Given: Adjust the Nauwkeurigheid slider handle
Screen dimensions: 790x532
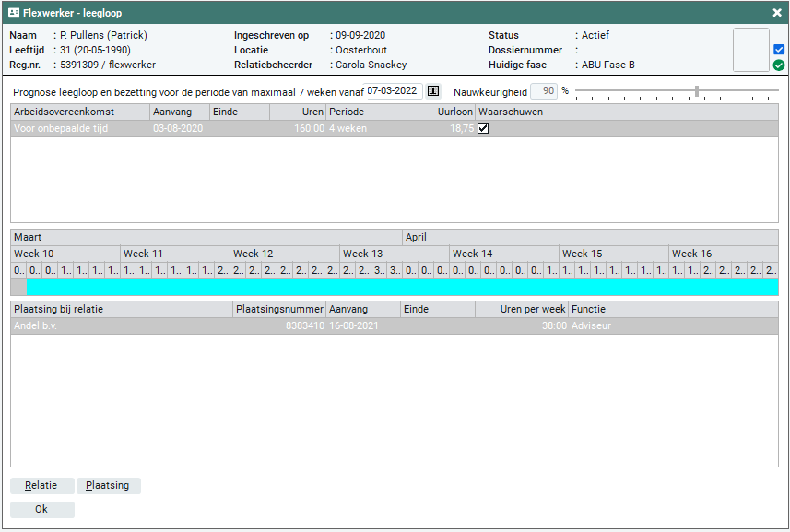Looking at the screenshot, I should click(697, 91).
